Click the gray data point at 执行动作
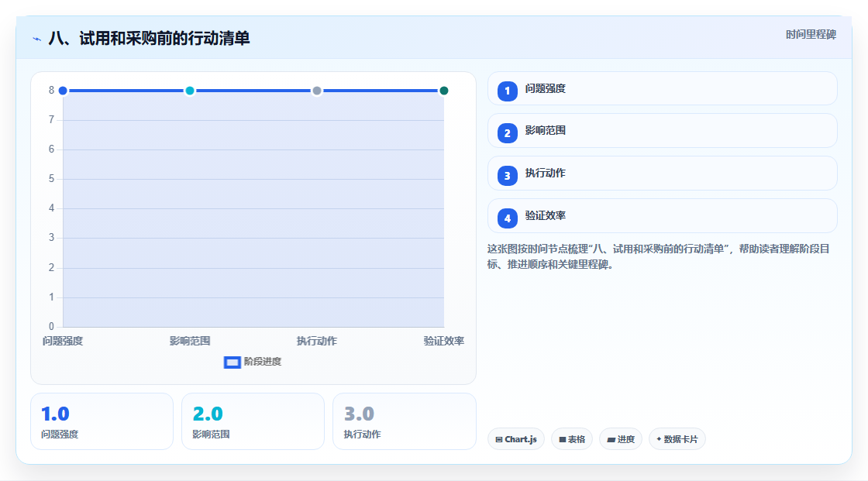 [x=317, y=91]
